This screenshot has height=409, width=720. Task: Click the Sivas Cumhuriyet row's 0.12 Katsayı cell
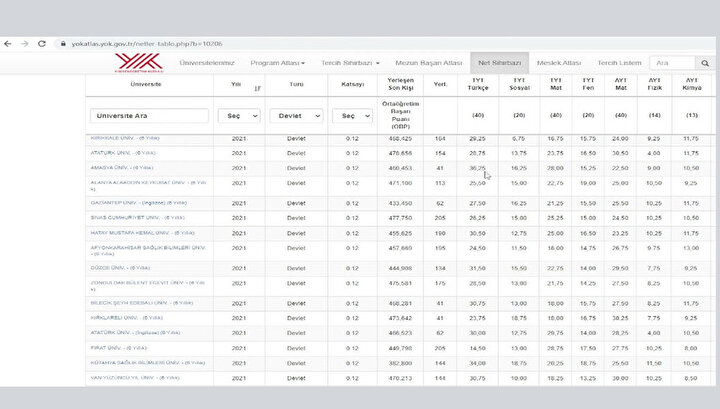pyautogui.click(x=352, y=218)
